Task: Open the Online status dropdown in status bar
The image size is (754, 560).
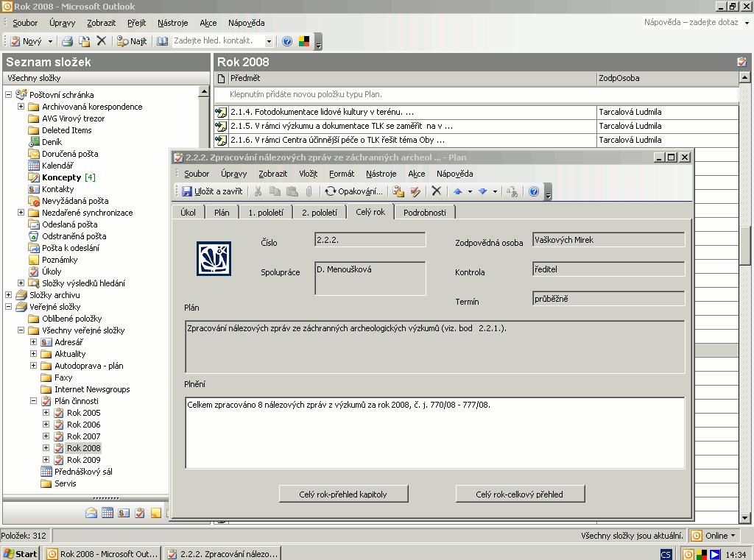Action: [733, 536]
